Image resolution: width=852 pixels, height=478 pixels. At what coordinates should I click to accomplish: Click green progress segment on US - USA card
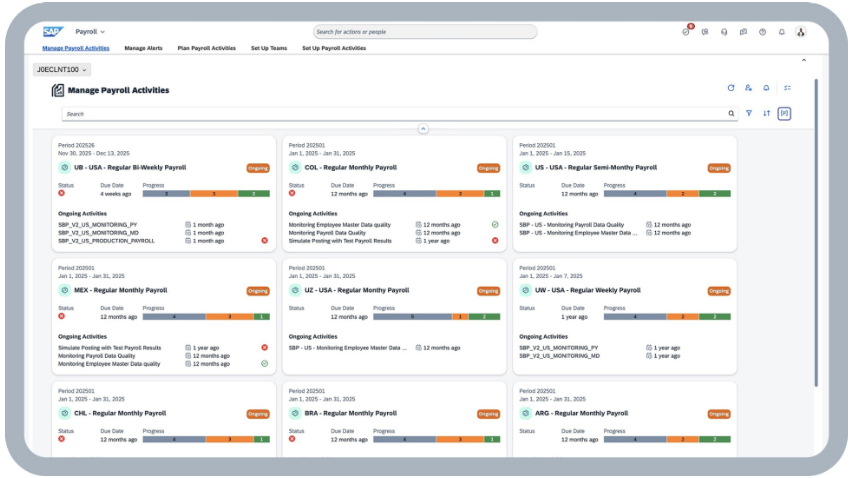click(715, 194)
